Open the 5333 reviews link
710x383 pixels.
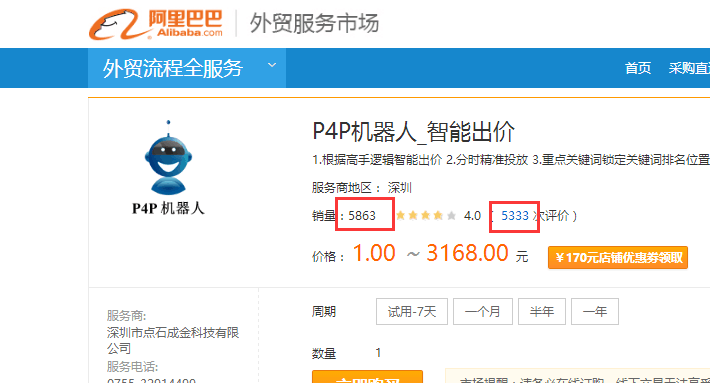click(514, 216)
